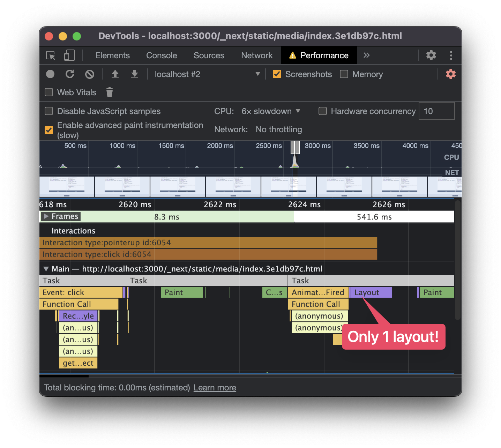The image size is (501, 448).
Task: Select the purple Layout entry
Action: [x=371, y=292]
